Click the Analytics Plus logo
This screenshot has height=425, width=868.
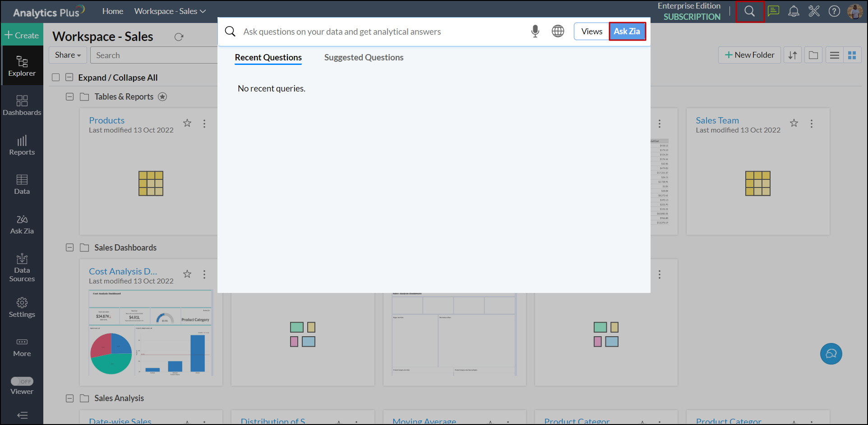(x=48, y=12)
